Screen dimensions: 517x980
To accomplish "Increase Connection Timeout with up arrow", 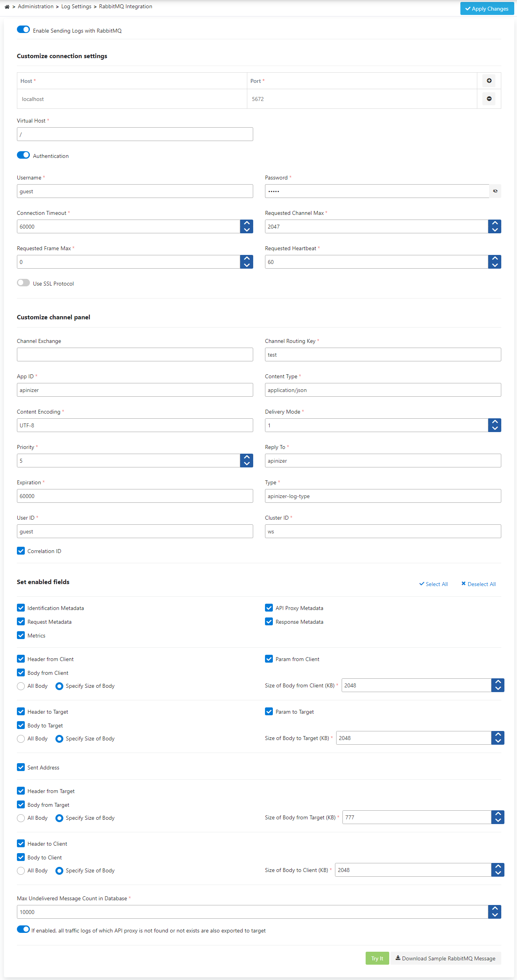I will pyautogui.click(x=247, y=223).
